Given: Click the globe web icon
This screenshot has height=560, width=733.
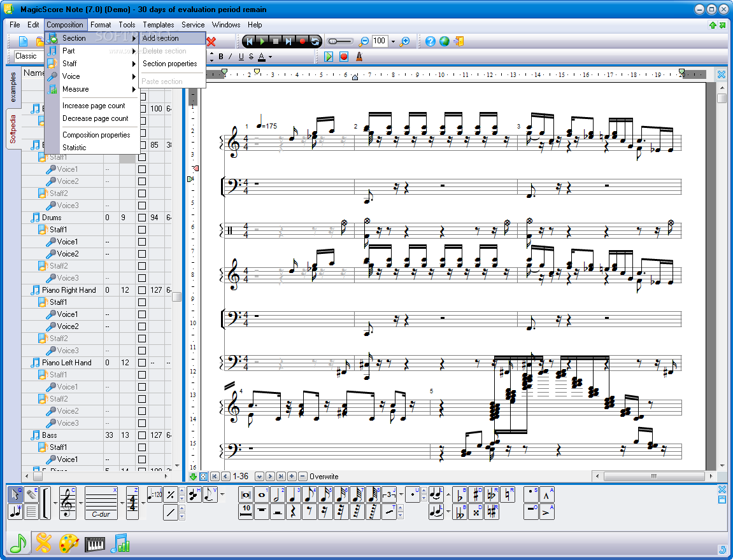Looking at the screenshot, I should tap(444, 41).
